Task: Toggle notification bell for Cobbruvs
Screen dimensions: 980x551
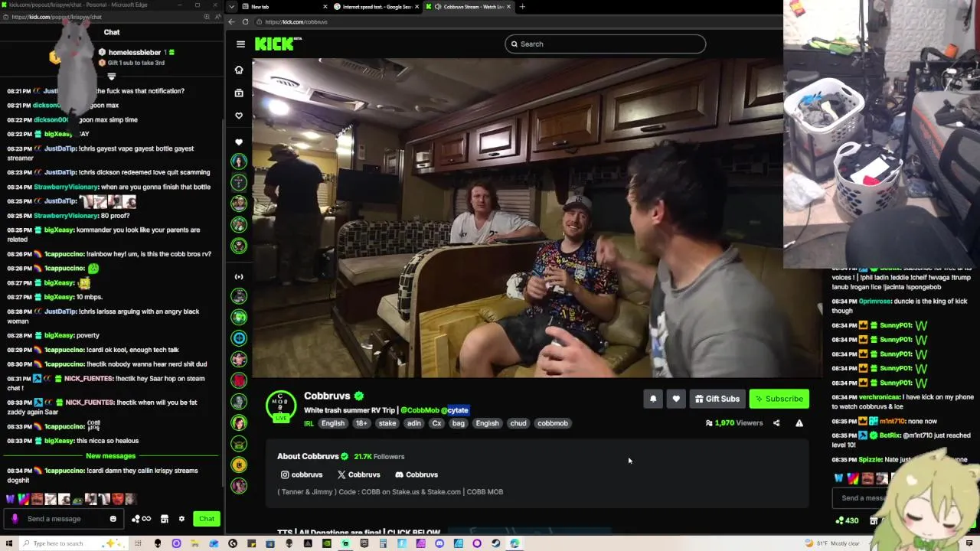Action: [x=653, y=399]
